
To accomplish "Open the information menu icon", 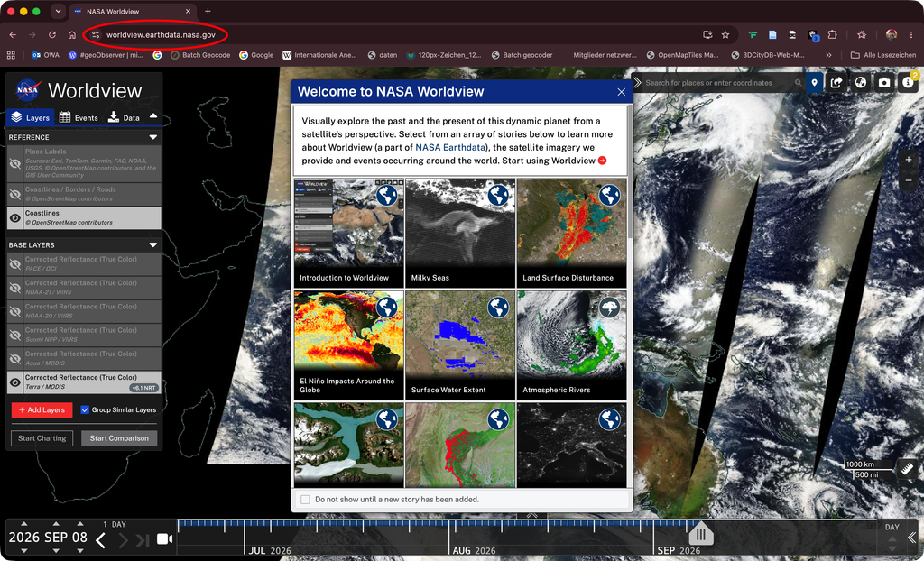I will (x=908, y=82).
